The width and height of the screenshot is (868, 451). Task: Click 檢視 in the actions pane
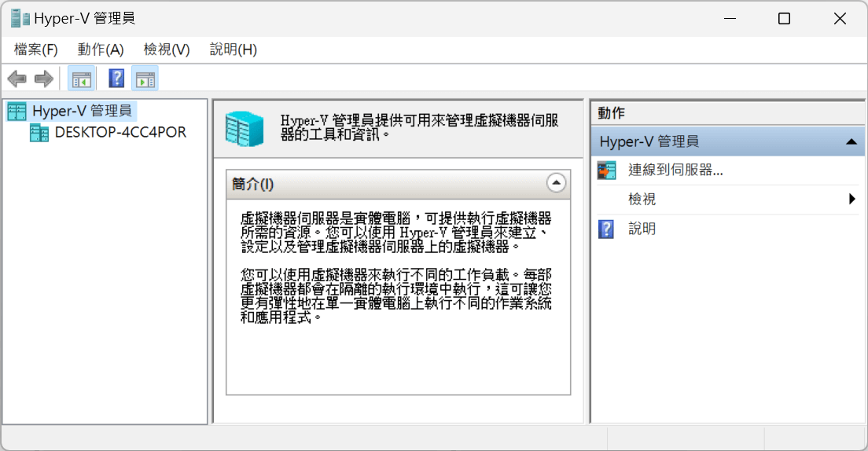pyautogui.click(x=642, y=200)
